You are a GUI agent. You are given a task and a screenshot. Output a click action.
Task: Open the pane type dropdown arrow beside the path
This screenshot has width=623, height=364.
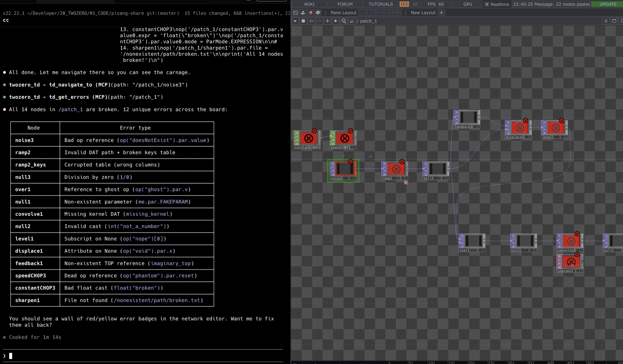tap(295, 21)
